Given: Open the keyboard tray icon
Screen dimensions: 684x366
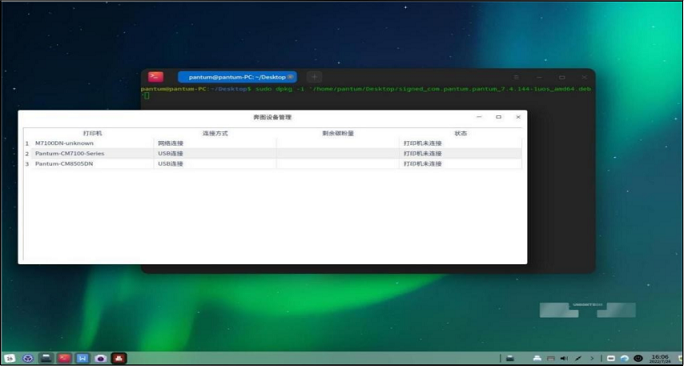Looking at the screenshot, I should 551,358.
